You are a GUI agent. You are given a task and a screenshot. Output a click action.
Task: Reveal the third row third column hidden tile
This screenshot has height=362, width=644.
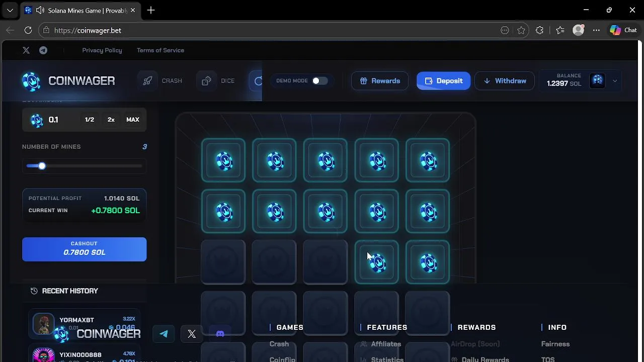click(326, 262)
